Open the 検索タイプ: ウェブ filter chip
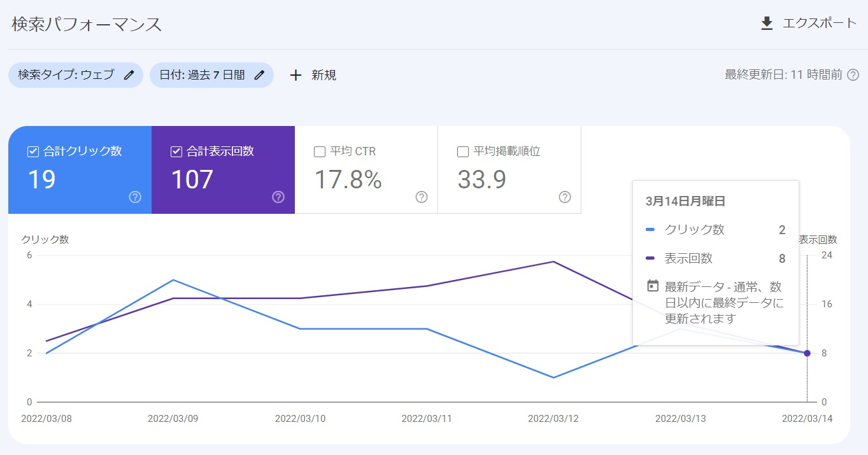Screen dimensions: 868x455 76,75
